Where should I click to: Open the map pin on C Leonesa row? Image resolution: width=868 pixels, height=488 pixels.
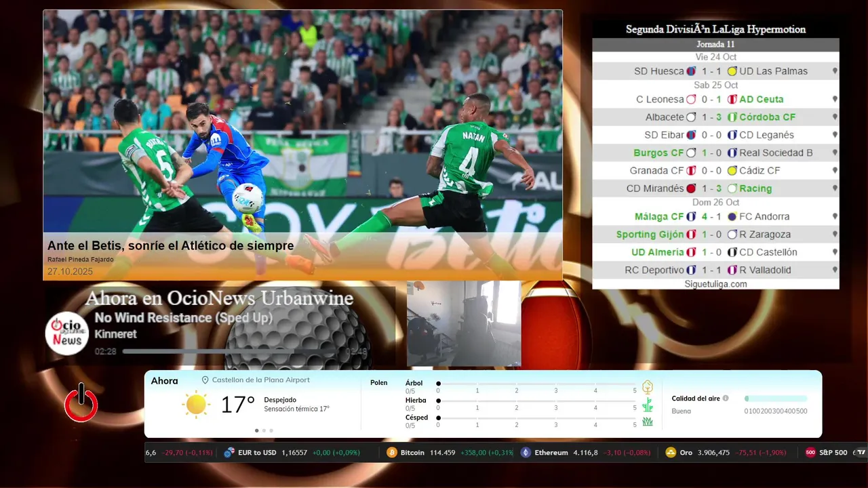pos(835,100)
